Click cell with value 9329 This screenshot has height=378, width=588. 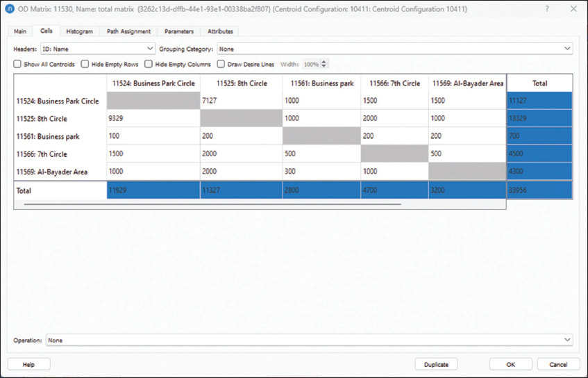tap(153, 118)
